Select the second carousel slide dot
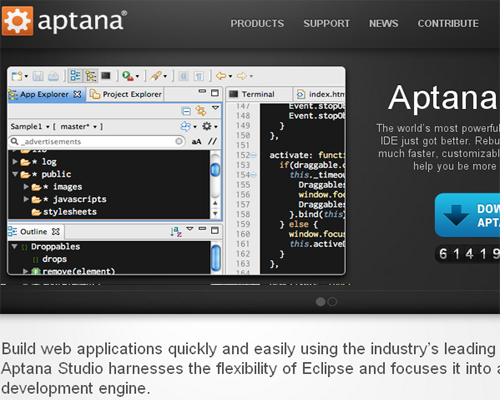 332,302
